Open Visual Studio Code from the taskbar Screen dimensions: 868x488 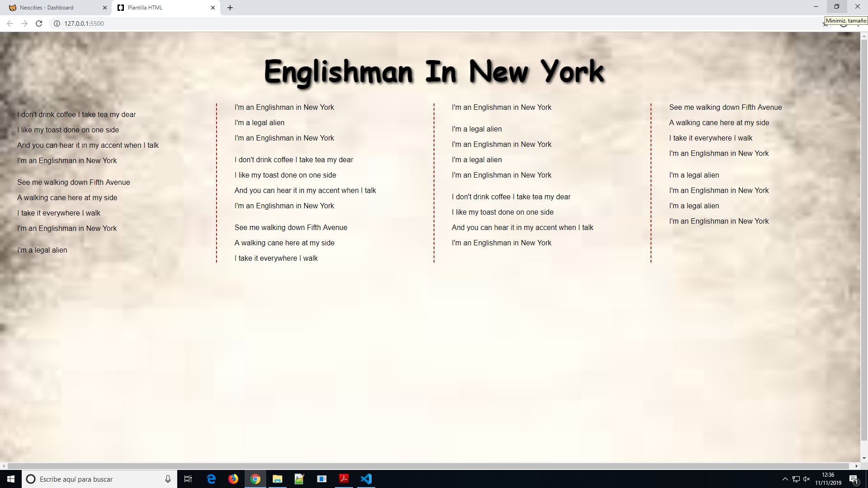[x=366, y=479]
